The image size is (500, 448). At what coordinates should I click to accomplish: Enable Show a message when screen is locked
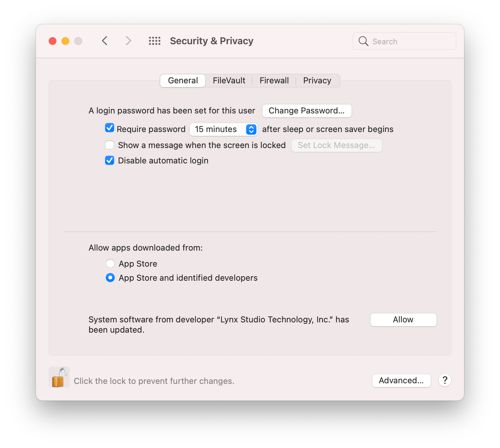coord(110,145)
